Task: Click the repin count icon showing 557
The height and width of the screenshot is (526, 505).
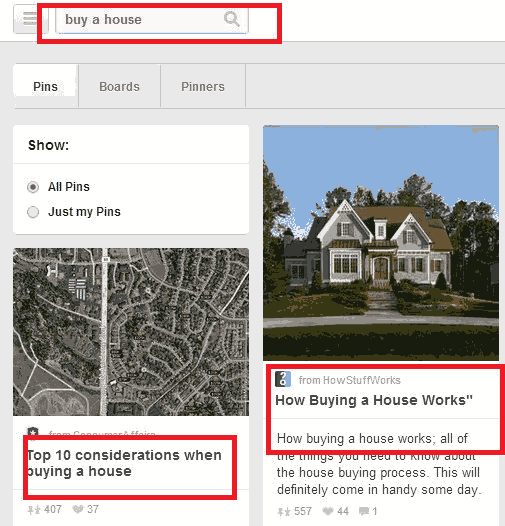Action: pyautogui.click(x=284, y=512)
